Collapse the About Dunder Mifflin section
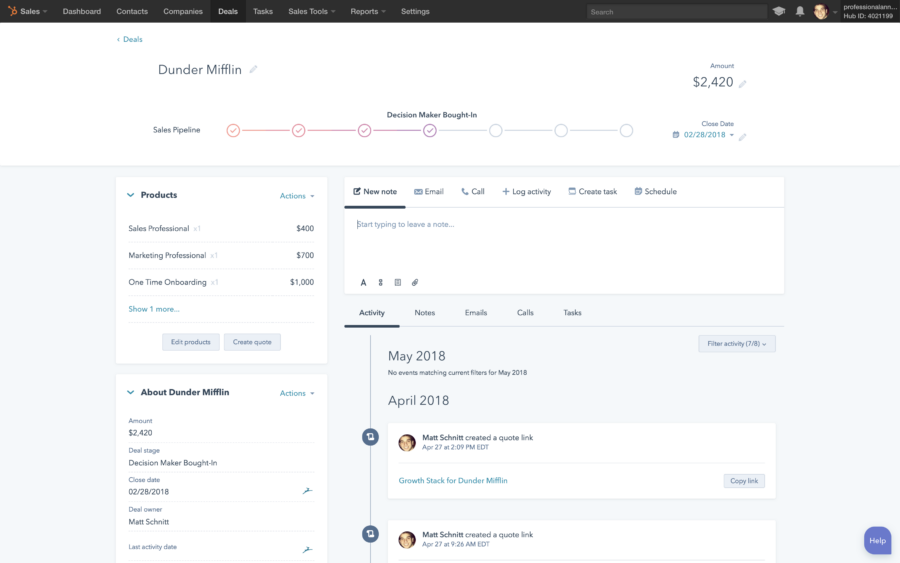Viewport: 900px width, 563px height. point(130,393)
